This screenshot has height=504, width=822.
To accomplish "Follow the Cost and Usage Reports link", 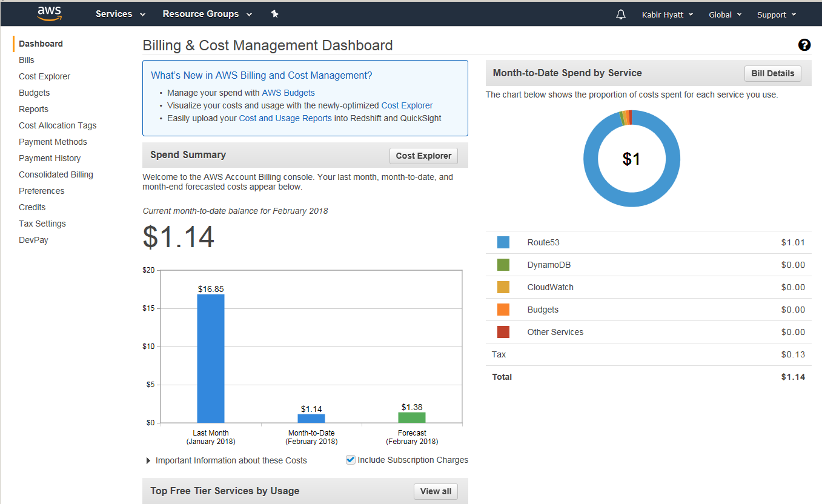I will pos(285,118).
